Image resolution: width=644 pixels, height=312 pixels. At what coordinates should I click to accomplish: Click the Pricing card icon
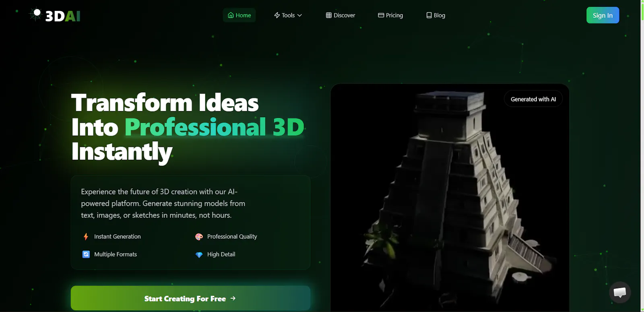pos(381,15)
